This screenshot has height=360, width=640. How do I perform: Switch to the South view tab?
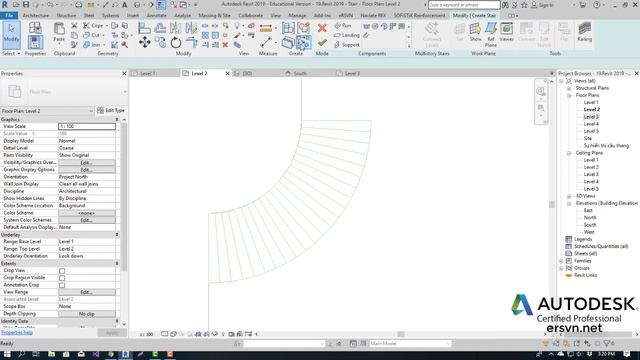click(300, 73)
